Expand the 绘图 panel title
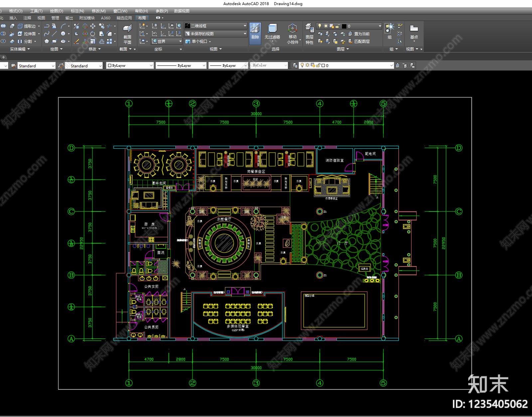This screenshot has width=532, height=417. 56,49
